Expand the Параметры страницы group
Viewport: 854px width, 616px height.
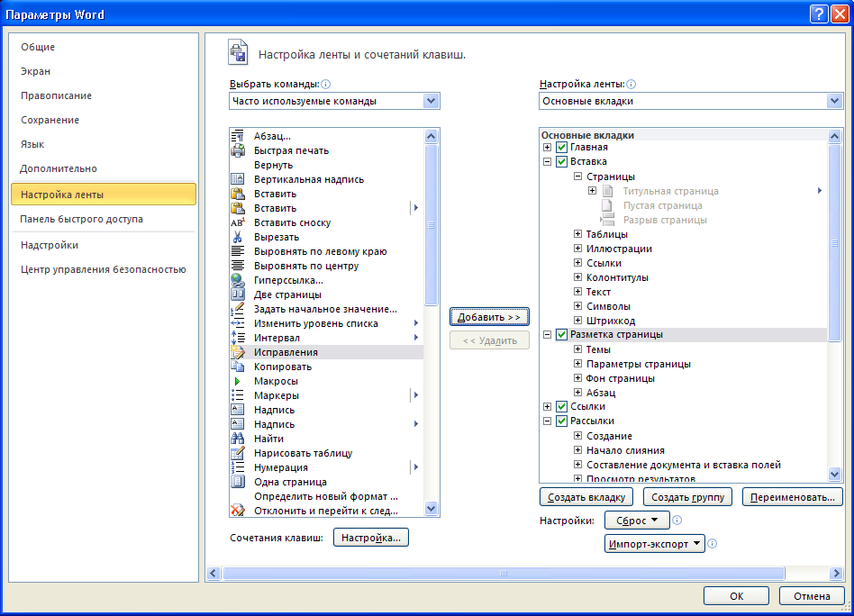click(577, 363)
